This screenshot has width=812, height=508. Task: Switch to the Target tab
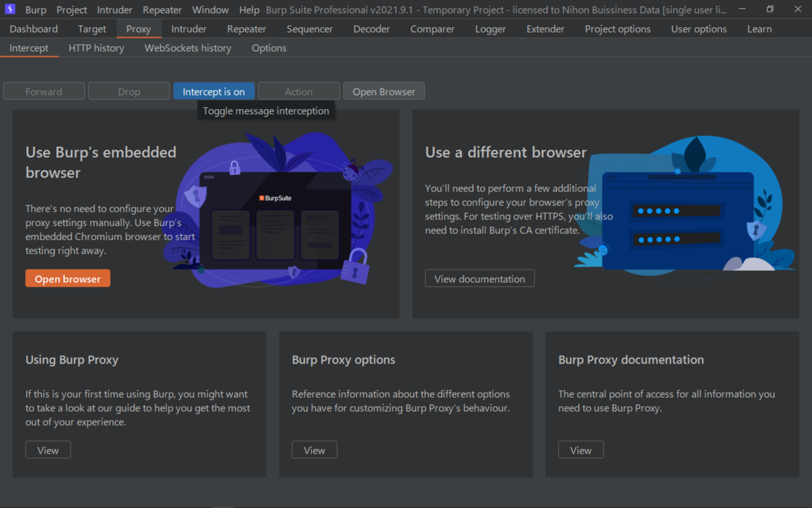click(92, 29)
